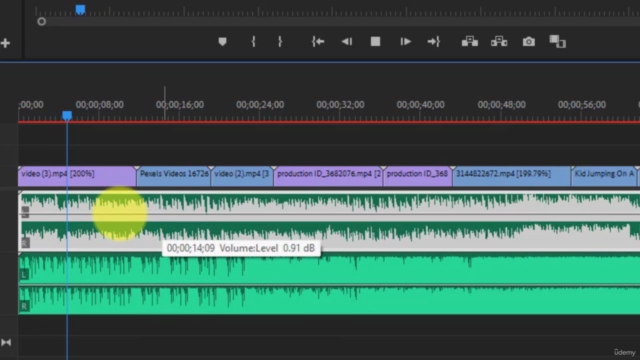The width and height of the screenshot is (640, 360).
Task: Select the Kid Jumping On A clip
Action: tap(604, 176)
